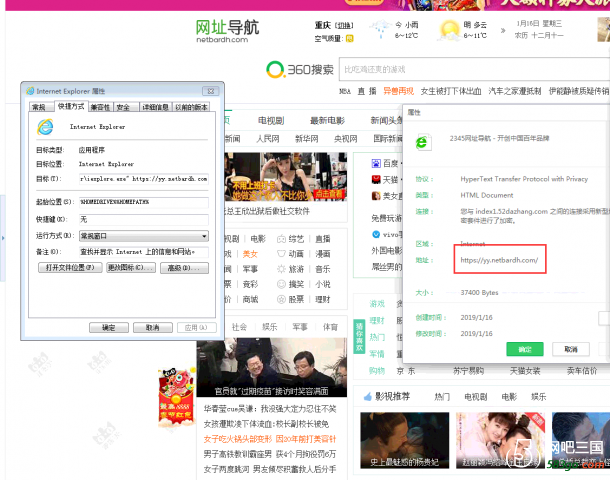The height and width of the screenshot is (480, 610).
Task: Click 取消 in Internet Explorer 属性 dialog
Action: (x=152, y=328)
